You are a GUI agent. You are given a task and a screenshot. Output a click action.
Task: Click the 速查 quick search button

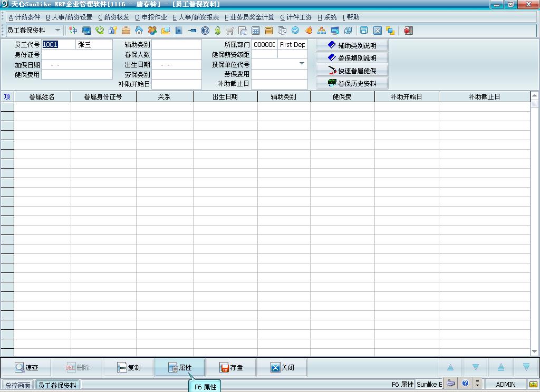pyautogui.click(x=26, y=367)
